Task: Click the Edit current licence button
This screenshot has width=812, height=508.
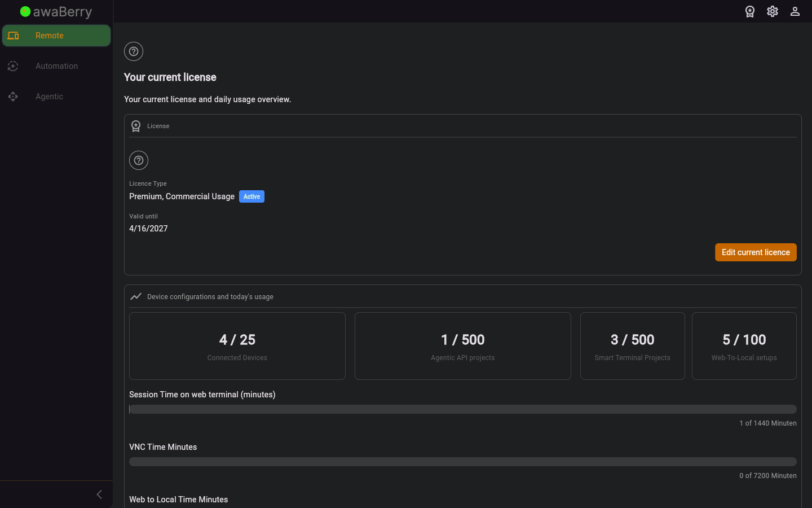Action: pyautogui.click(x=756, y=252)
